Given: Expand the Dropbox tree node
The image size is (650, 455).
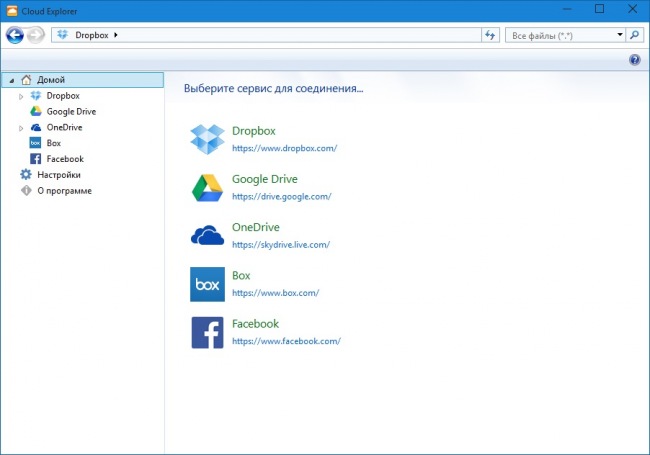Looking at the screenshot, I should 21,97.
